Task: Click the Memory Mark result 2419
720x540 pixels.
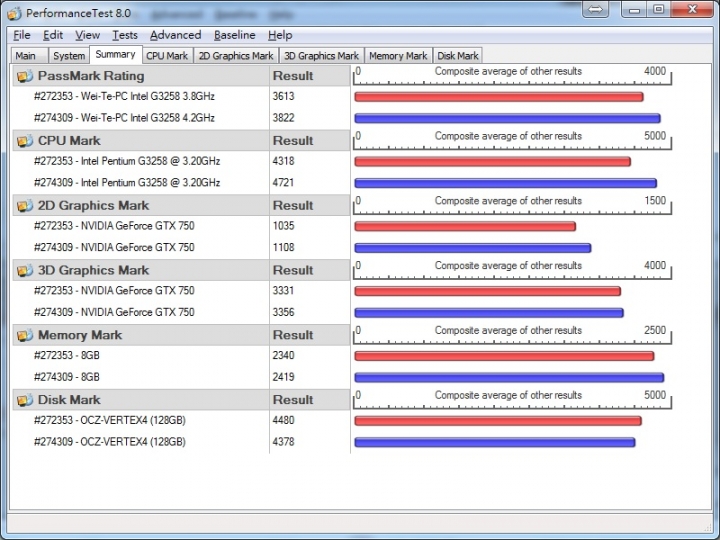Action: pyautogui.click(x=283, y=377)
